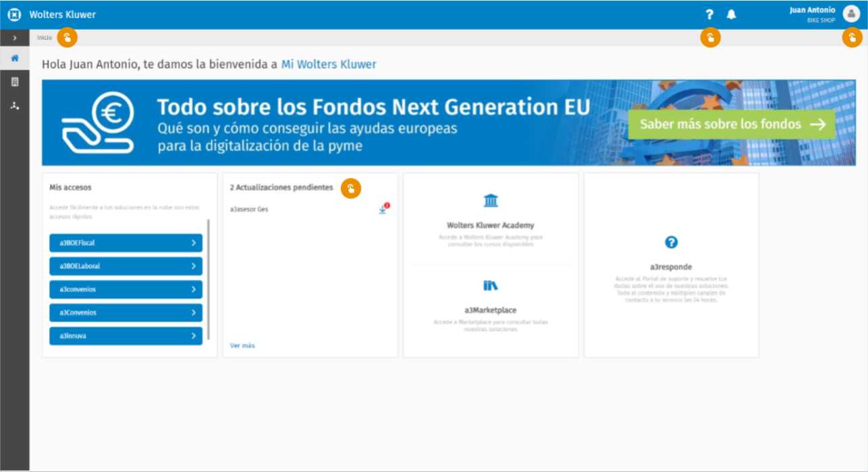Expand the sidebar with the chevron arrow
The height and width of the screenshot is (472, 868).
click(x=15, y=38)
